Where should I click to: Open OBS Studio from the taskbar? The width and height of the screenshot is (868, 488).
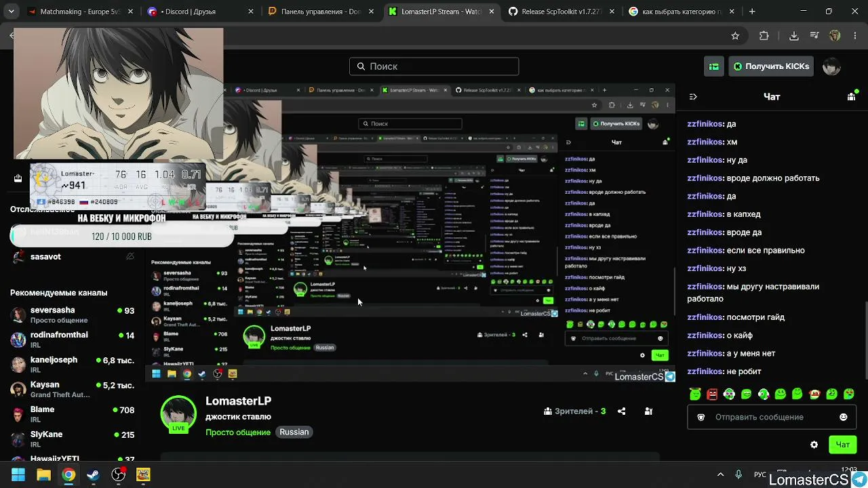(118, 474)
